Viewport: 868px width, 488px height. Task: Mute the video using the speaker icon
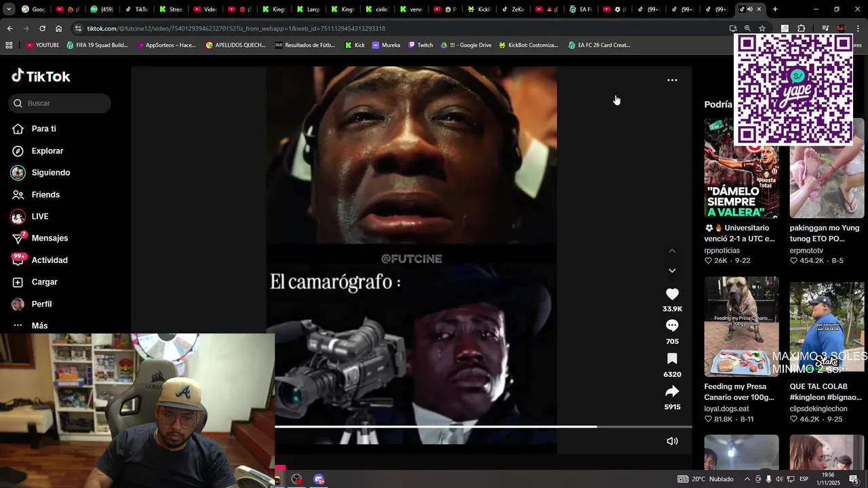tap(672, 441)
